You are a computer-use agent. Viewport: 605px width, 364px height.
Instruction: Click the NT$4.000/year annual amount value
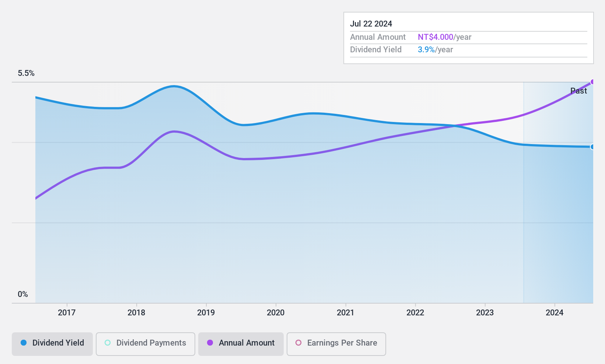(x=445, y=37)
